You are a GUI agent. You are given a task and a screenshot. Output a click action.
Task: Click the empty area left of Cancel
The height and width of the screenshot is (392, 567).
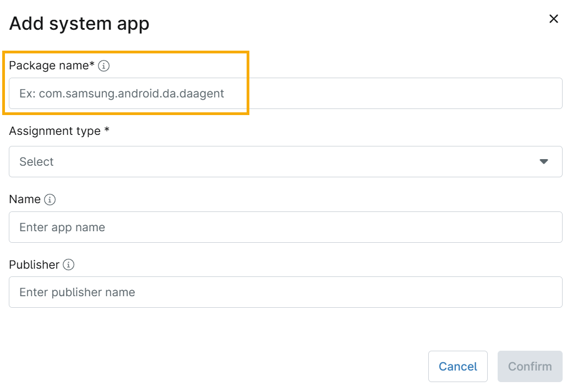(x=220, y=366)
